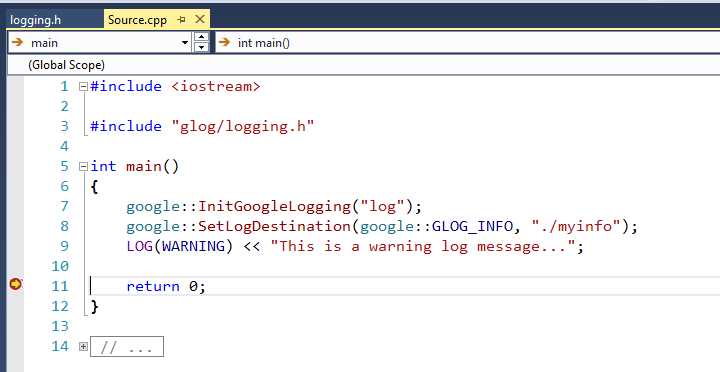Image resolution: width=720 pixels, height=372 pixels.
Task: Click the int keyword on line 5
Action: [103, 166]
